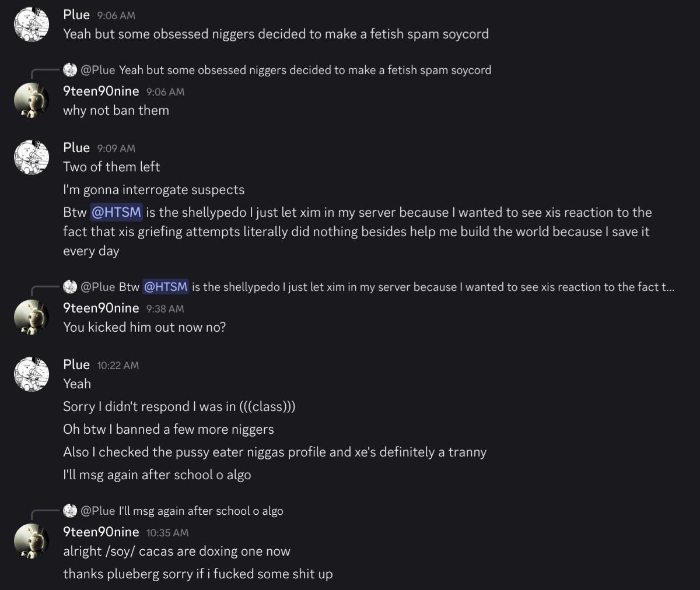Click the 10:22 AM timestamp
Image resolution: width=700 pixels, height=590 pixels.
tap(118, 366)
